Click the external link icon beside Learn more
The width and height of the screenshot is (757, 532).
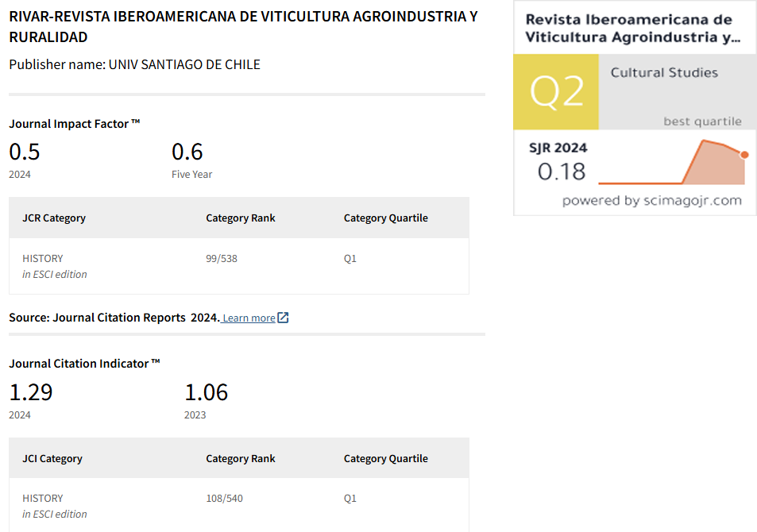284,318
